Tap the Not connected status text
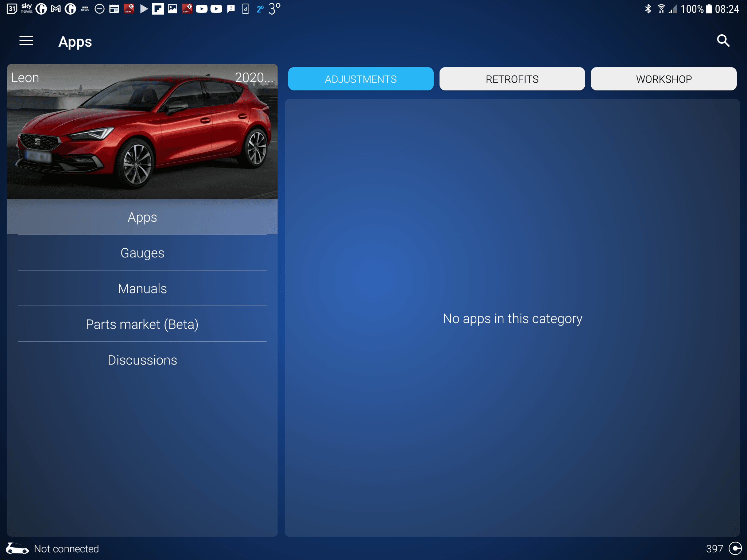 click(x=66, y=549)
